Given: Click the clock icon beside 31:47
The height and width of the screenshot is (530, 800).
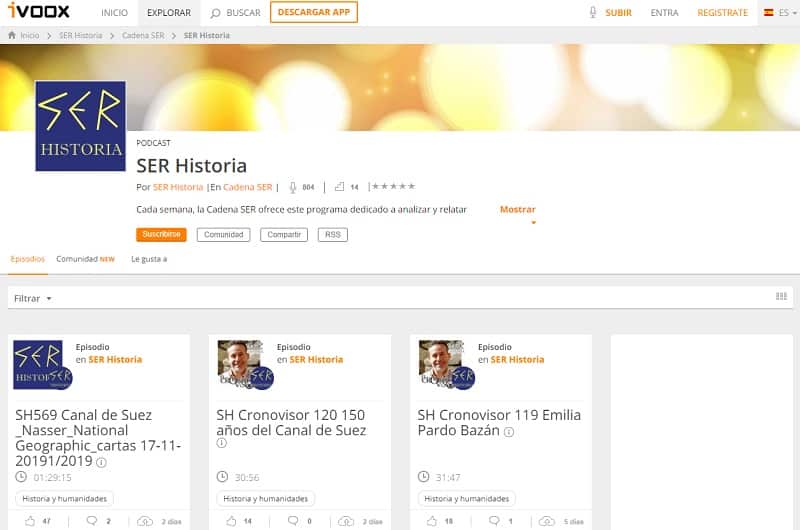Looking at the screenshot, I should click(x=423, y=477).
